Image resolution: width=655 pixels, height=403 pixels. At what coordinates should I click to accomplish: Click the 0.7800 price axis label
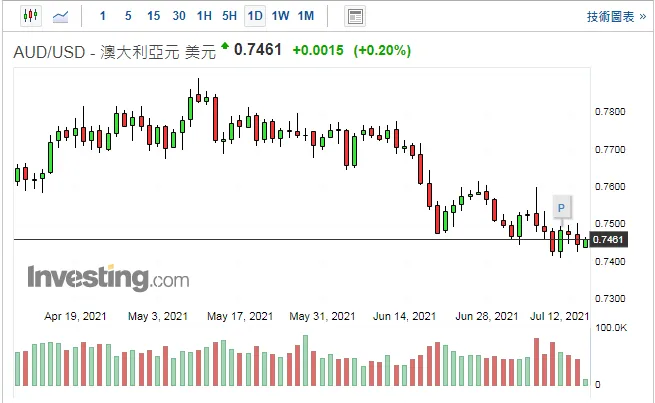610,112
